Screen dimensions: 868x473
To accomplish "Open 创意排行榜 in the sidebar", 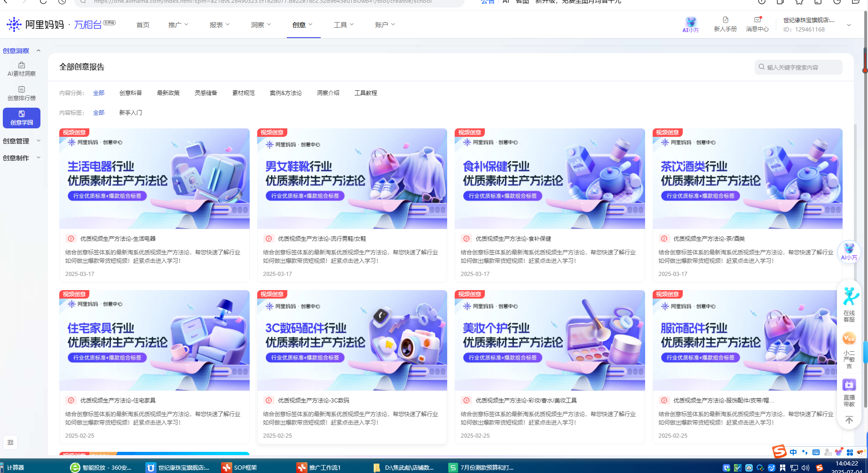I will point(22,93).
